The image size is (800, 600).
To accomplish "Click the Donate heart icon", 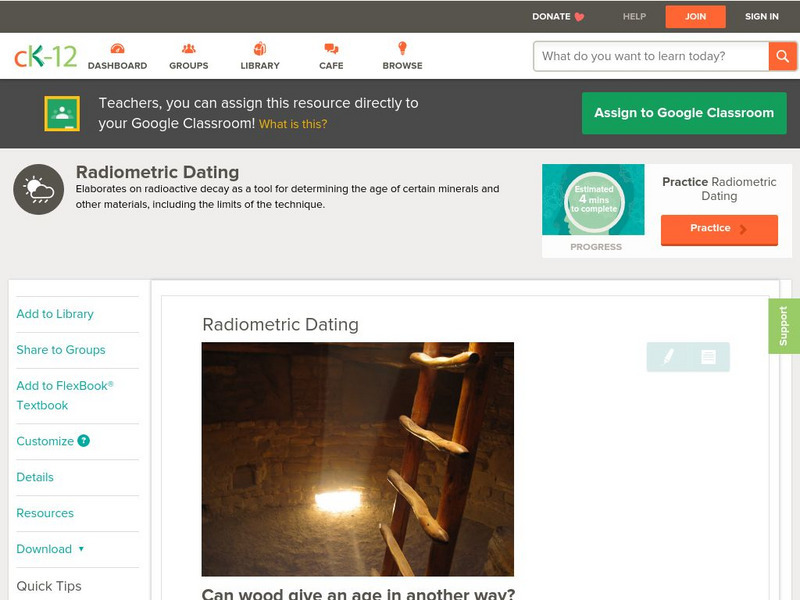I will click(579, 17).
